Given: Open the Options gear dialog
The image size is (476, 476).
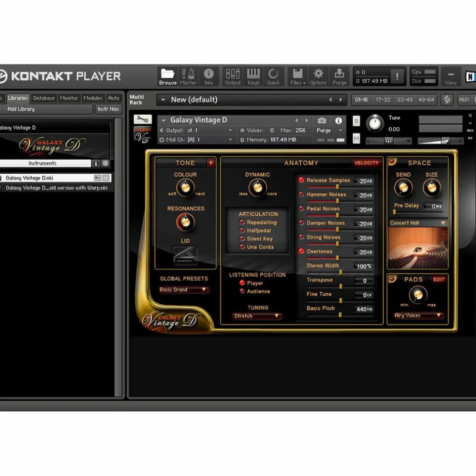Looking at the screenshot, I should coord(318,76).
